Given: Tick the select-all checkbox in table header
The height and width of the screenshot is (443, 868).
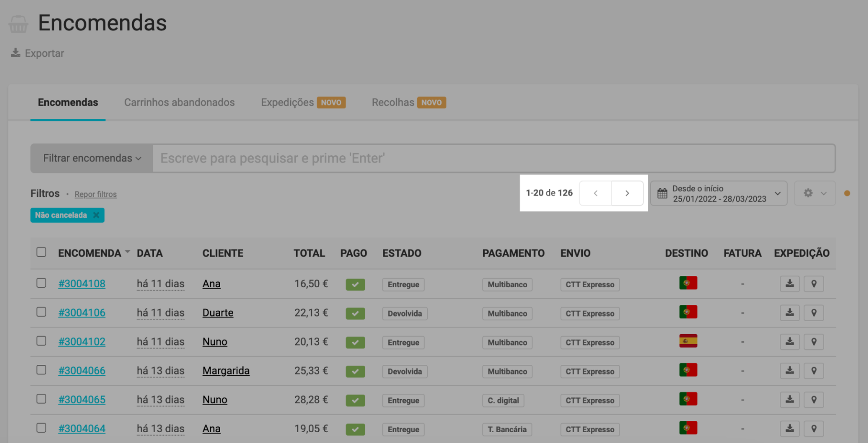Looking at the screenshot, I should click(41, 252).
